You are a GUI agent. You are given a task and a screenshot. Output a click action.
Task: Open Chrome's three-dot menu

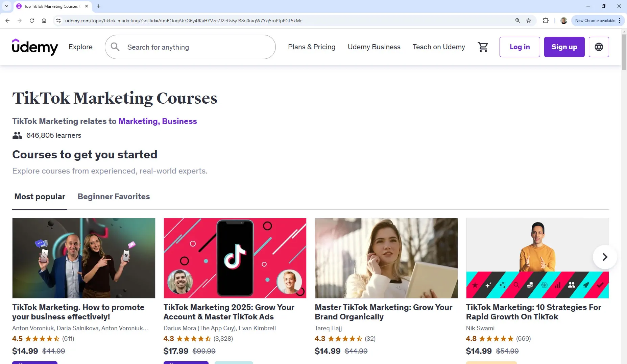click(x=620, y=21)
